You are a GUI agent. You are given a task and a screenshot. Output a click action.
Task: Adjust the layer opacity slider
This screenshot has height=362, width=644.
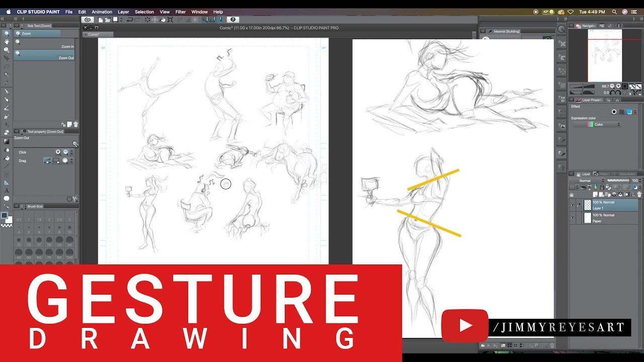coord(618,180)
